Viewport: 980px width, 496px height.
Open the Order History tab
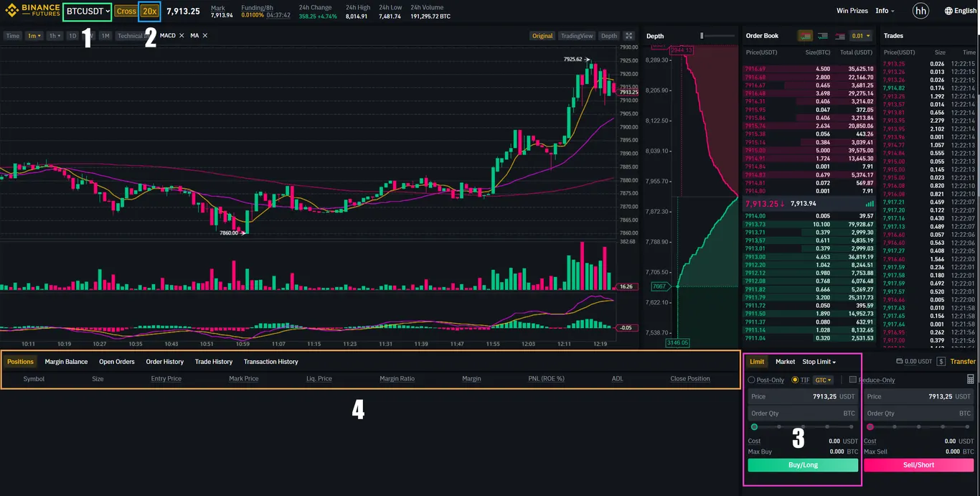pyautogui.click(x=165, y=362)
